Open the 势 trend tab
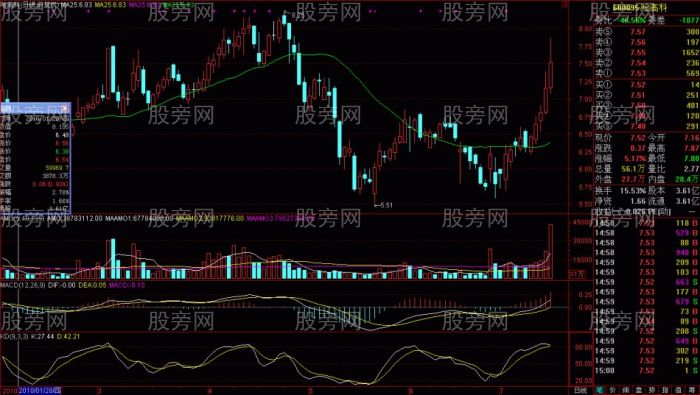Screen dimensions: 700x395 pos(652,390)
